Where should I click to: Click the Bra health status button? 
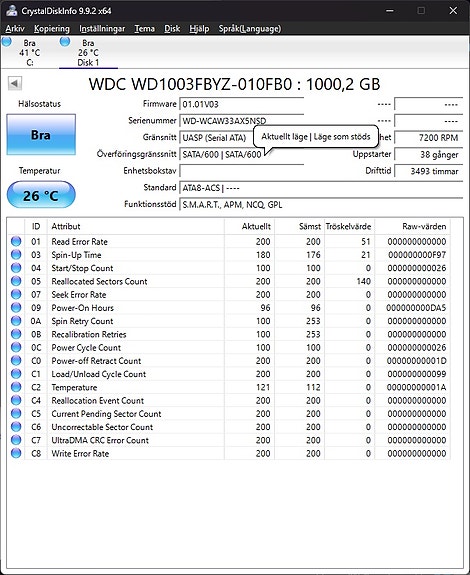point(41,135)
